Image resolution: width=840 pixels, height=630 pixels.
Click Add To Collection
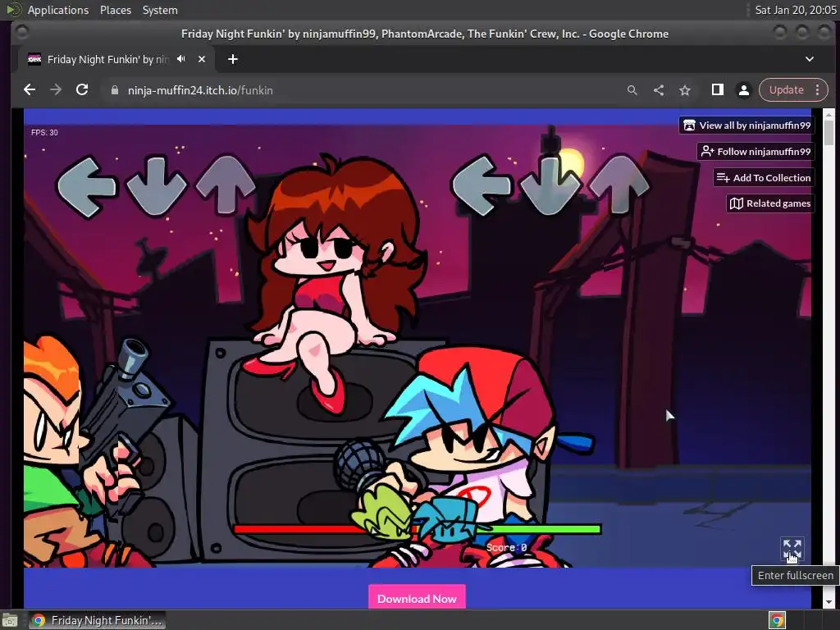click(764, 178)
